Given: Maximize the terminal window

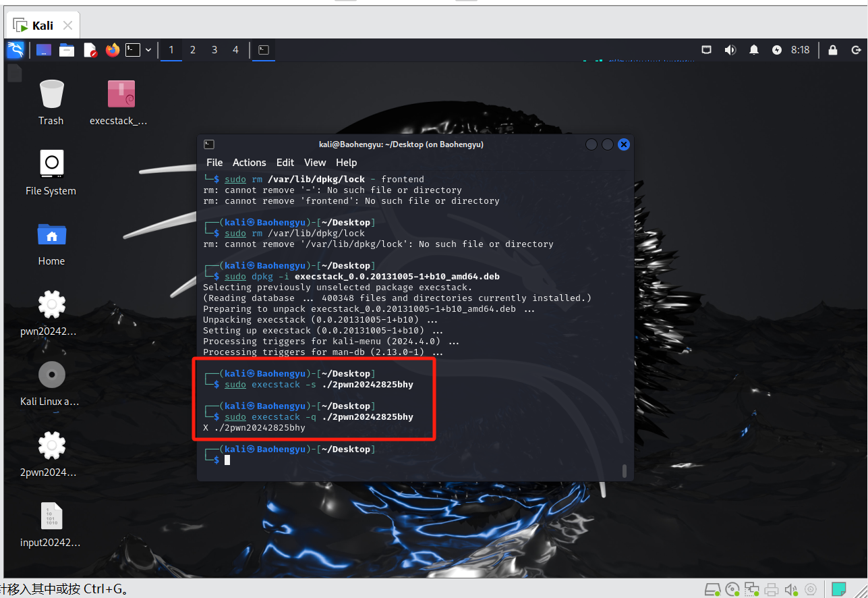Looking at the screenshot, I should point(608,144).
